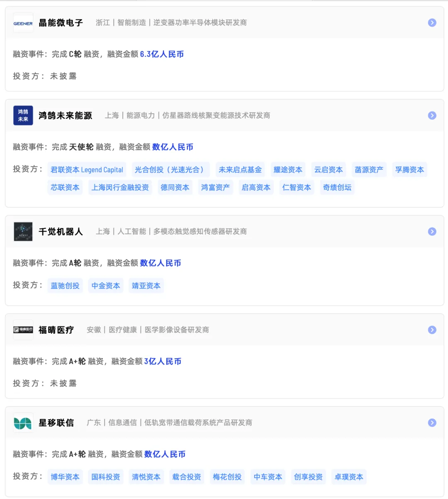Expand the 千觉机器人 card arrow
This screenshot has width=448, height=499.
coord(432,232)
